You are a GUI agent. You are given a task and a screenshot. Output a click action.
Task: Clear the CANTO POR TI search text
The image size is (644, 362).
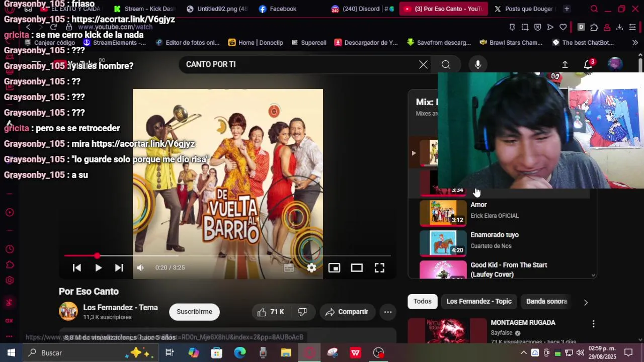tap(423, 64)
